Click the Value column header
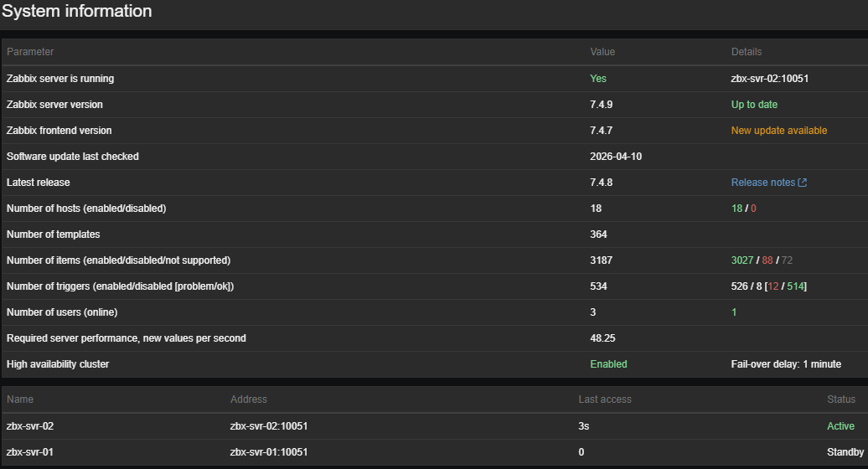Viewport: 868px width, 469px height. click(602, 52)
